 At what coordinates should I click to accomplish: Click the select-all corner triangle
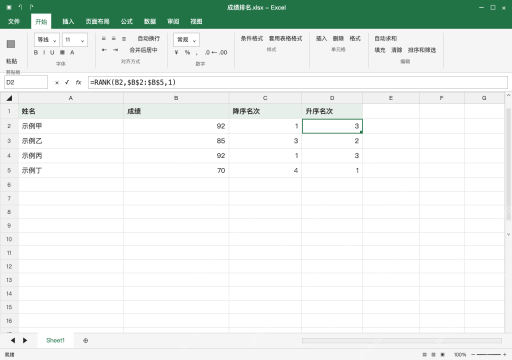(9, 98)
